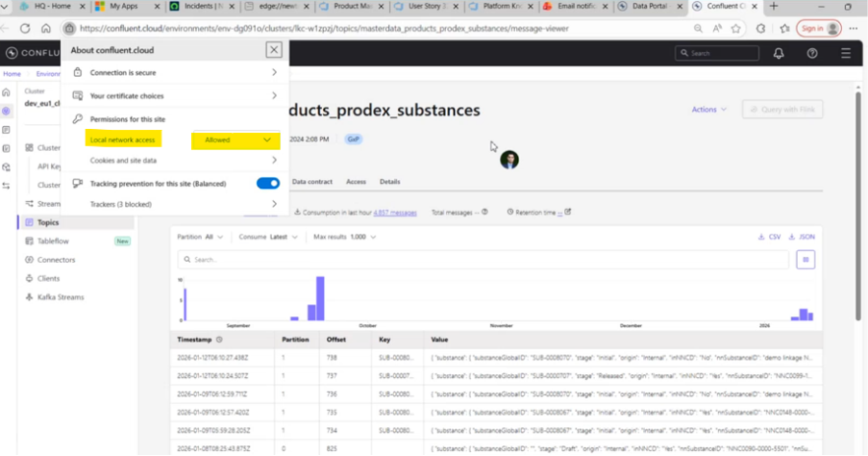Toggle tracking prevention for this site

click(x=268, y=184)
